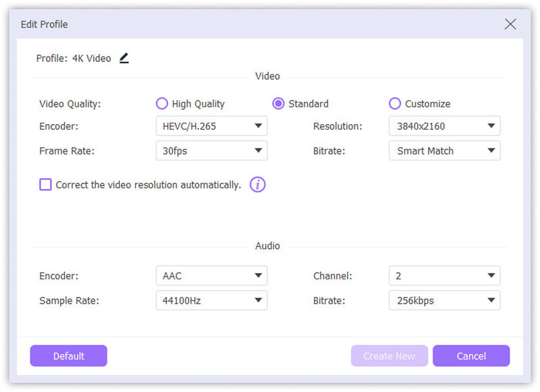Click the Video section heading
The image size is (540, 392).
tap(267, 76)
